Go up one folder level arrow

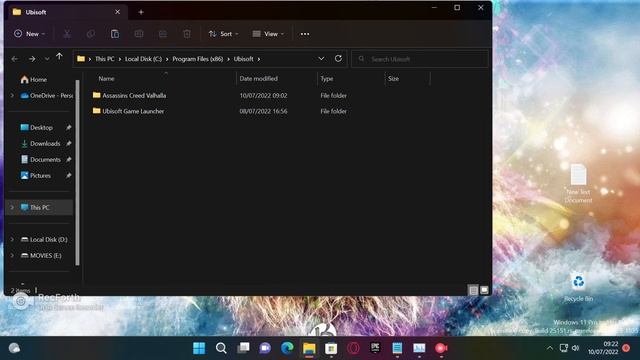coord(60,57)
